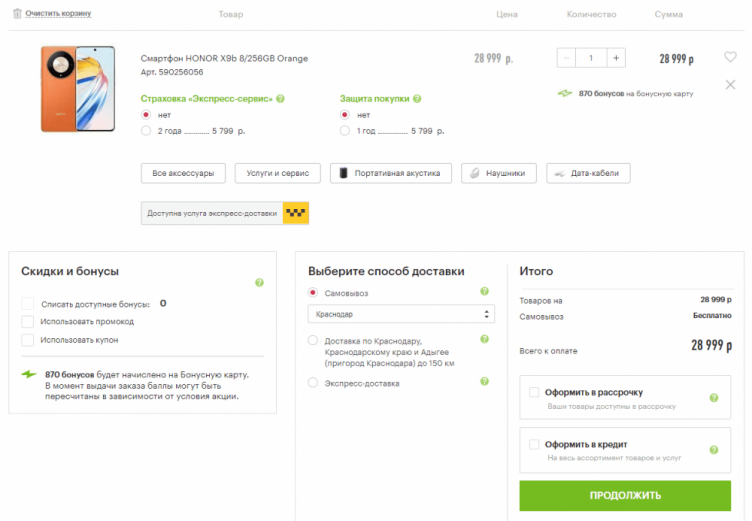Add product to favorites with heart icon

730,58
